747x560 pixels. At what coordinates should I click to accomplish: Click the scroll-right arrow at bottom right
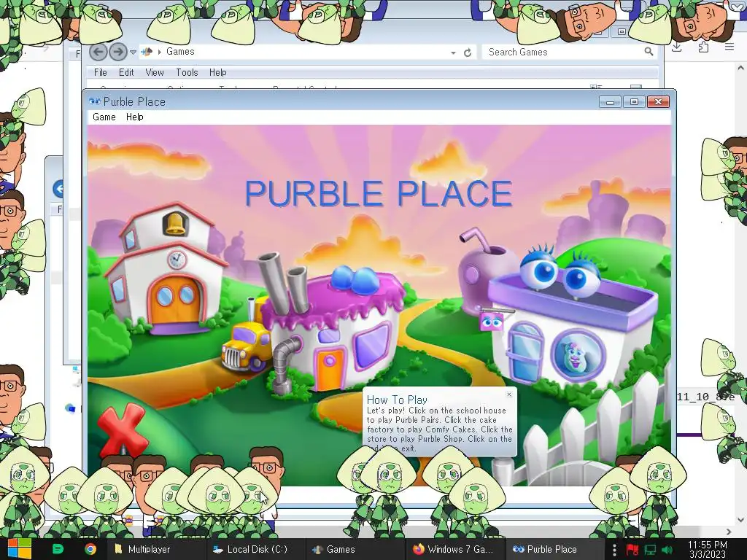click(x=729, y=532)
